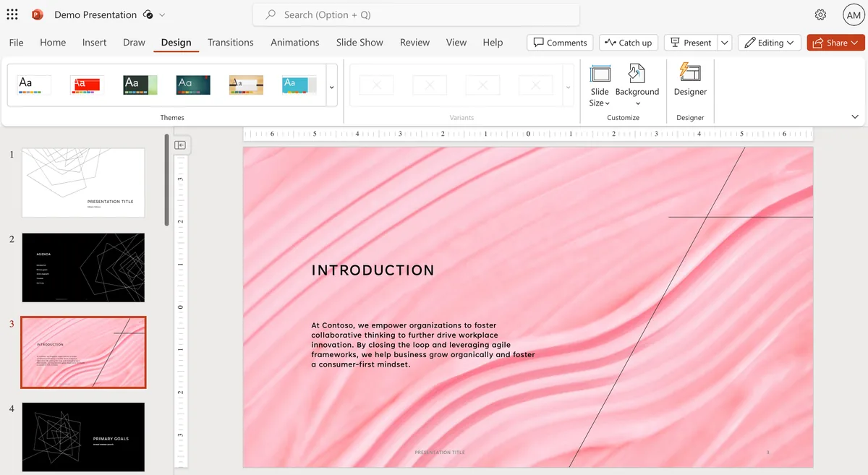Launch the Designer pane
868x475 pixels.
(x=690, y=80)
